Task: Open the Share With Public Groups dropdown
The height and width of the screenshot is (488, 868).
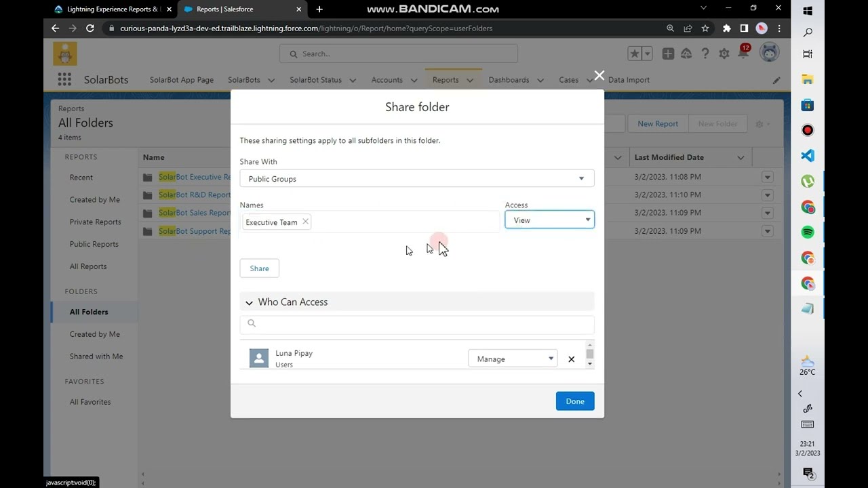Action: [x=417, y=179]
